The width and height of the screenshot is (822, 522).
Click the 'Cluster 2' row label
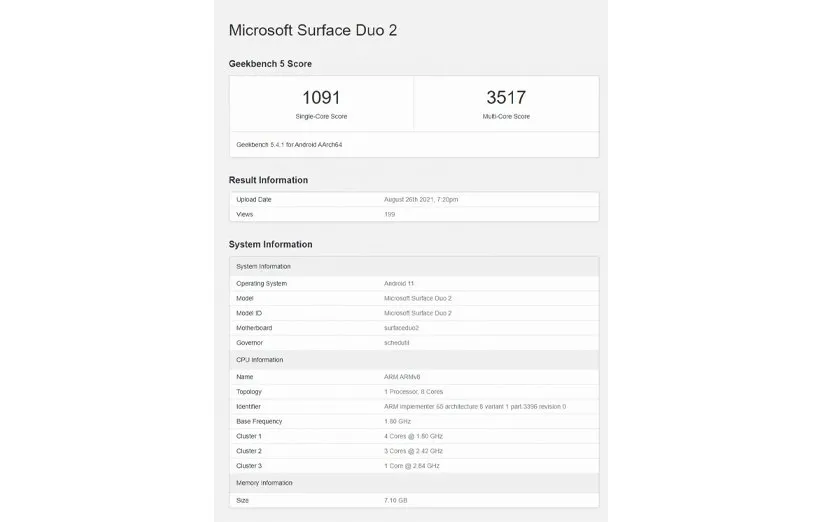click(249, 451)
